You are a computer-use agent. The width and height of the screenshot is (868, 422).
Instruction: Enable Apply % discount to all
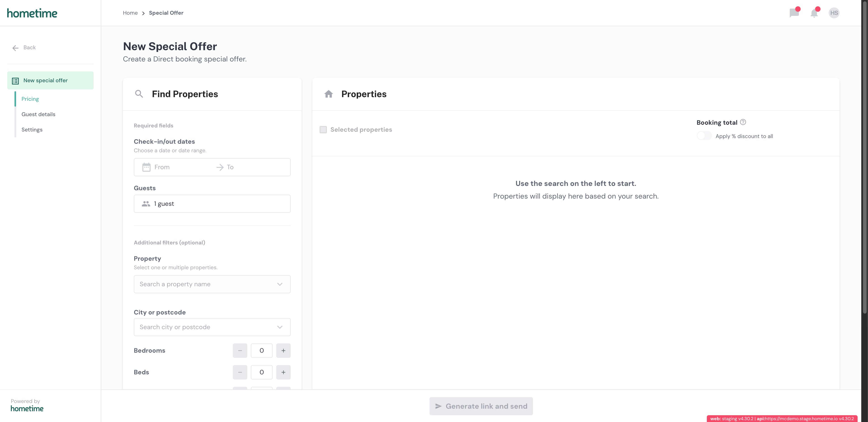pyautogui.click(x=704, y=136)
